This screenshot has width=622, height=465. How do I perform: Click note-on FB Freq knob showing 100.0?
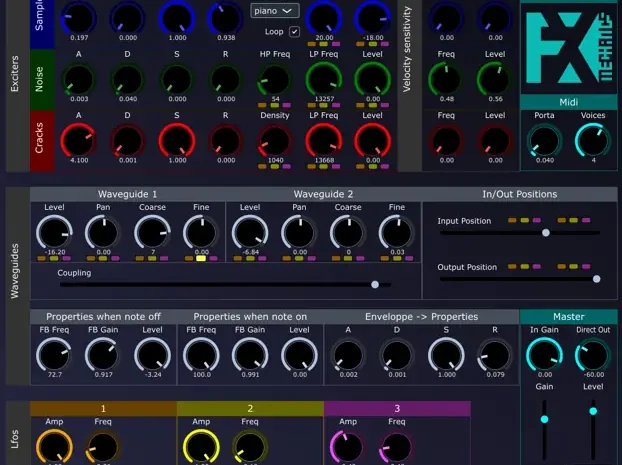[201, 355]
